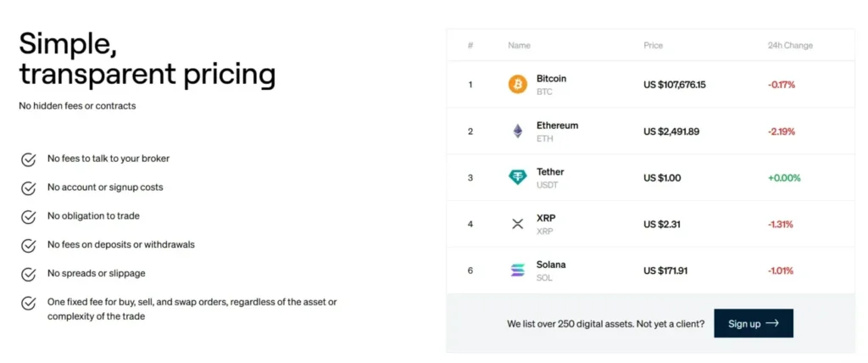Click the XRP logo icon

[517, 224]
